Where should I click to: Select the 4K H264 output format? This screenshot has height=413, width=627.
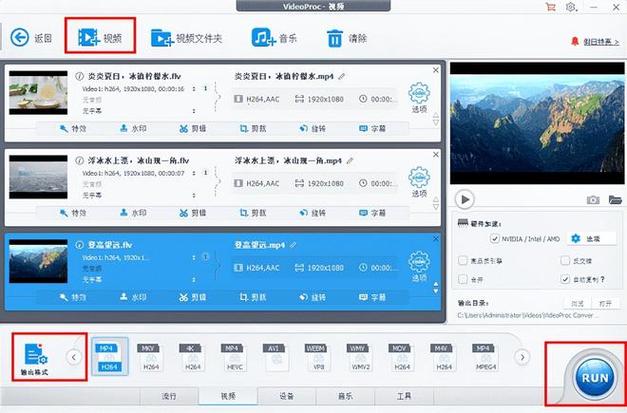coord(193,357)
